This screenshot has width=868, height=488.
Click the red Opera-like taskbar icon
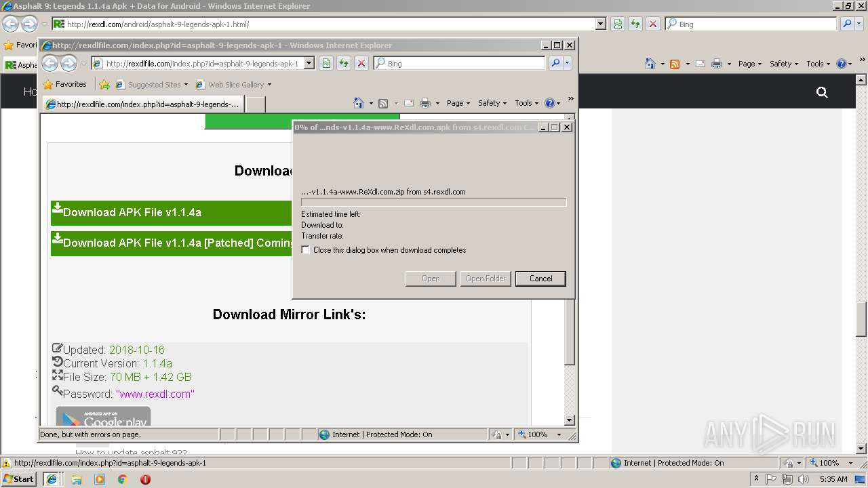145,479
